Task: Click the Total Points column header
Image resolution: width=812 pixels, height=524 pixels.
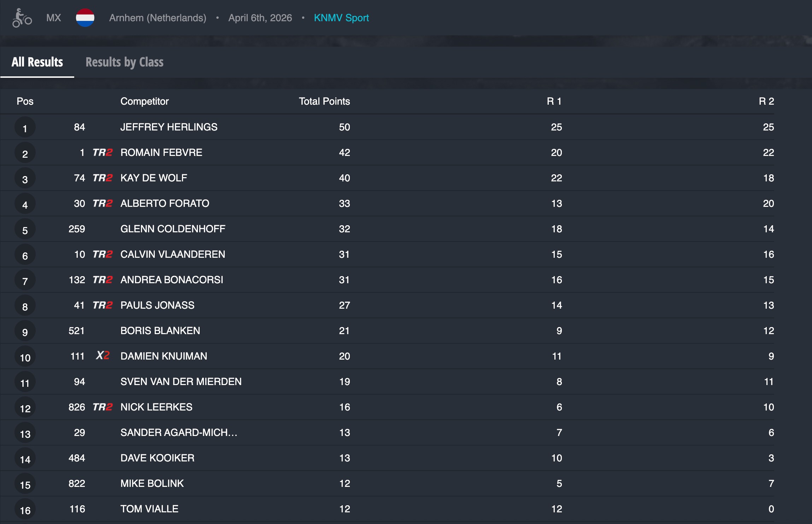Action: (324, 101)
